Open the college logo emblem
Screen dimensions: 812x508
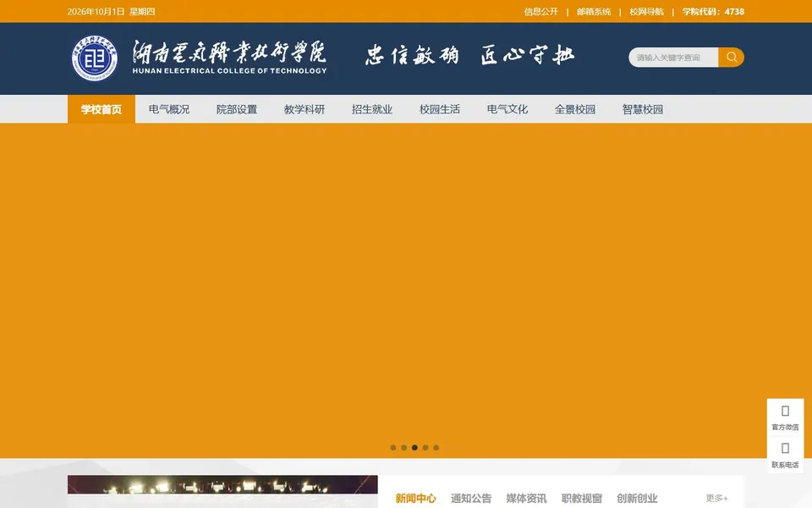(x=94, y=58)
